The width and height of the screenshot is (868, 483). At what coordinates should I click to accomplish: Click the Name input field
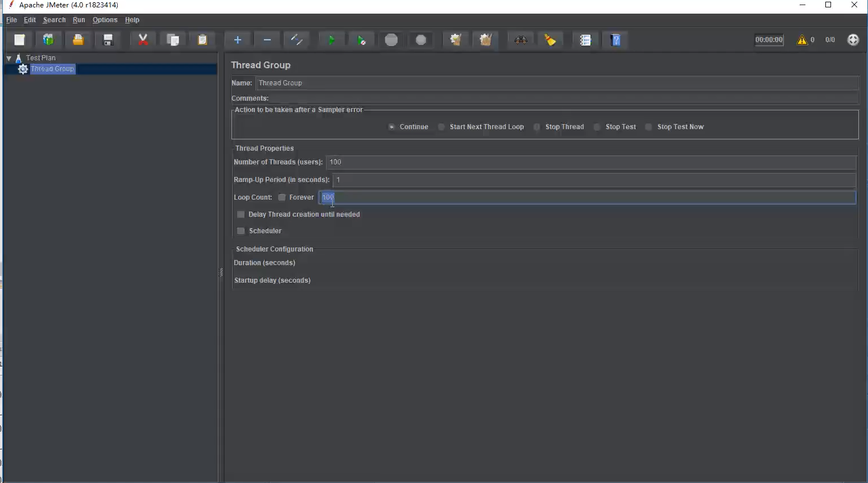tap(557, 83)
